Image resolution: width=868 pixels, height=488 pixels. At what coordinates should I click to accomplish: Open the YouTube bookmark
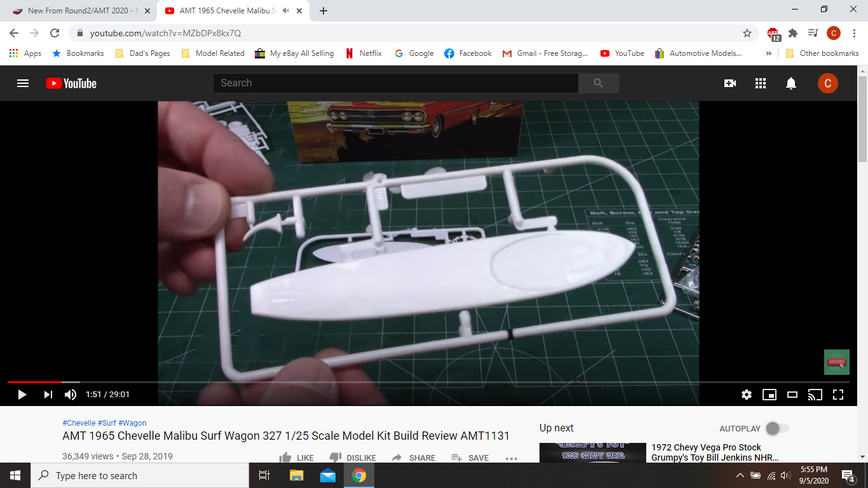[622, 53]
